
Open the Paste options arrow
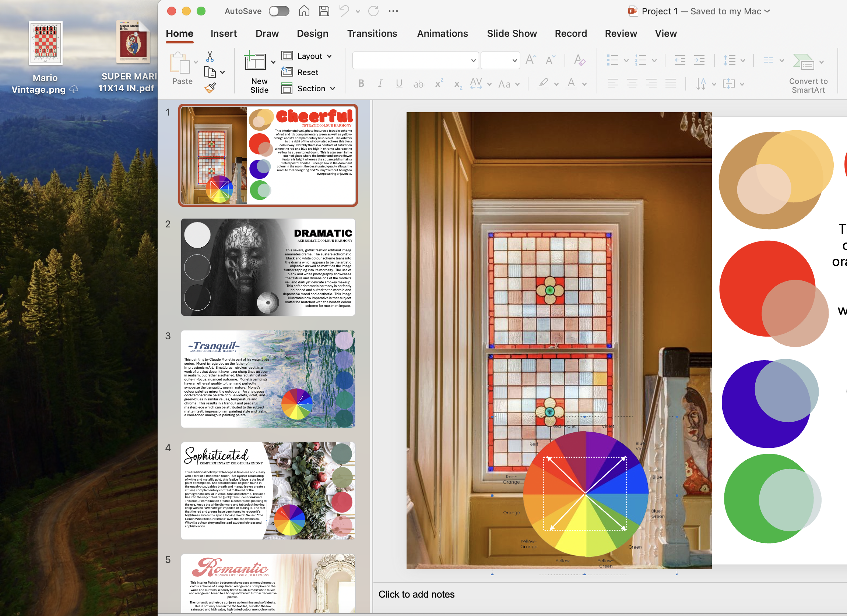[x=196, y=62]
